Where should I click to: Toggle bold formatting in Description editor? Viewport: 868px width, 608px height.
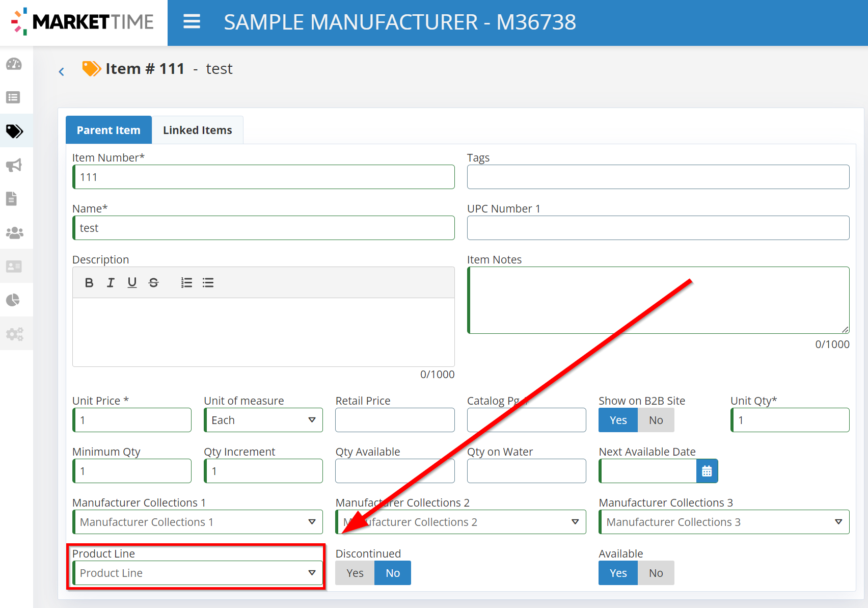pyautogui.click(x=89, y=283)
